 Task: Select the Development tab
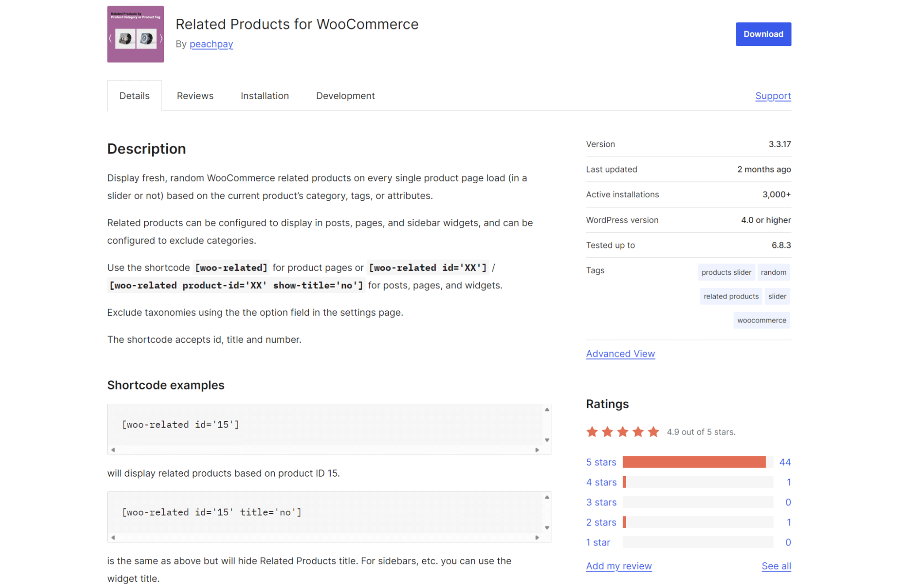345,95
